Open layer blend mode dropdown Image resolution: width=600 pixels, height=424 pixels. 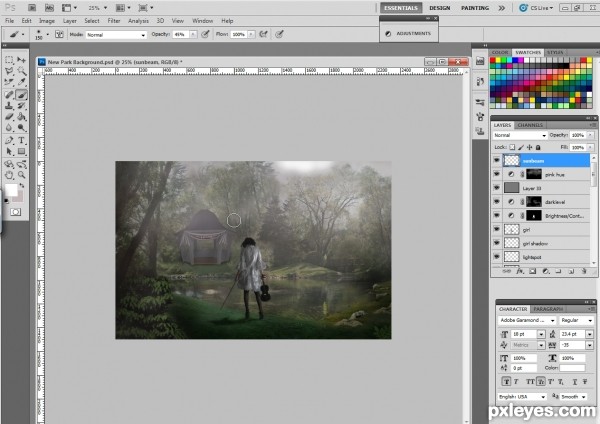point(520,135)
